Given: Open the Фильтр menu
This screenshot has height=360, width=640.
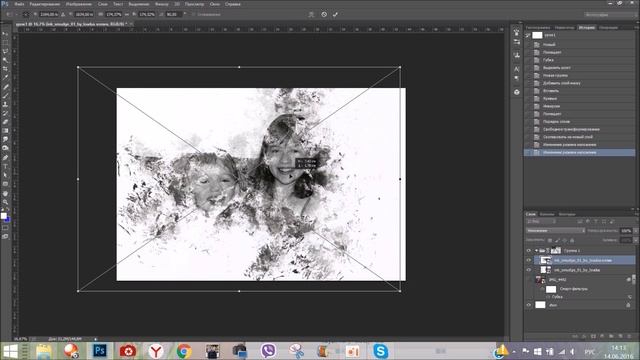Looking at the screenshot, I should tap(162, 4).
